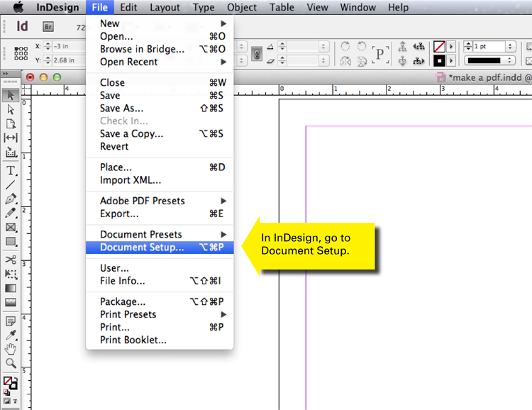Expand the fill swatch flyout arrow

coord(451,61)
